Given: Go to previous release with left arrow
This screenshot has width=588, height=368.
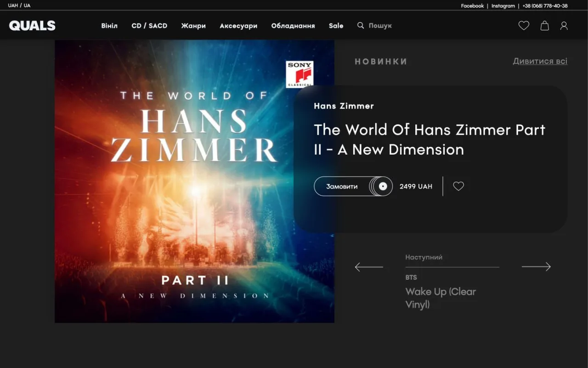Looking at the screenshot, I should click(369, 267).
